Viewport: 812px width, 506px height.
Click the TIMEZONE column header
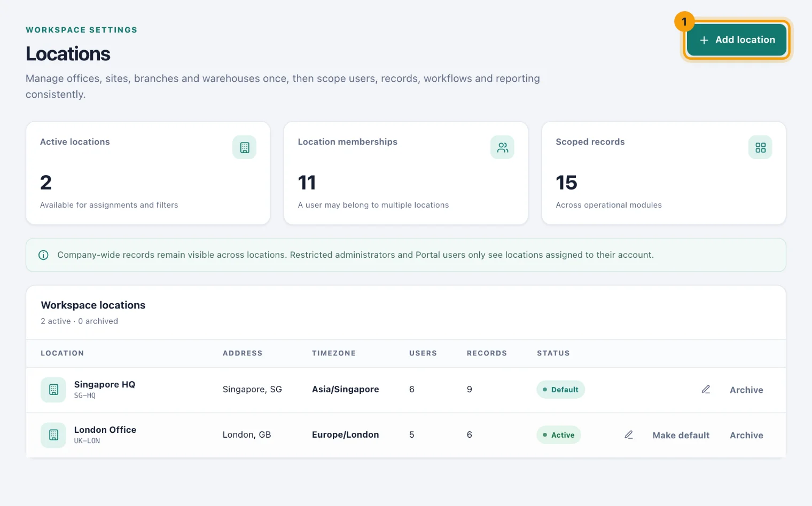[334, 353]
